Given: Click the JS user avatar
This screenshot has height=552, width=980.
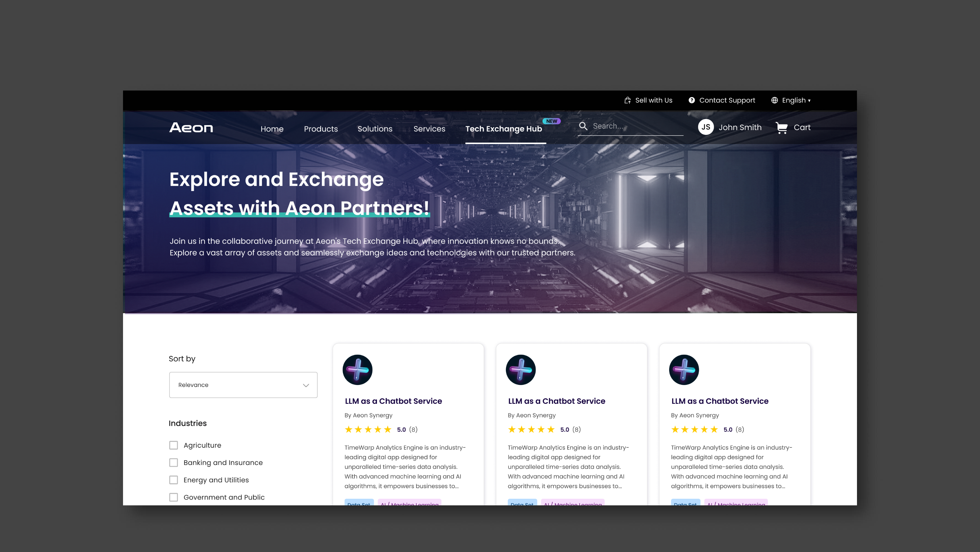Looking at the screenshot, I should [x=706, y=127].
